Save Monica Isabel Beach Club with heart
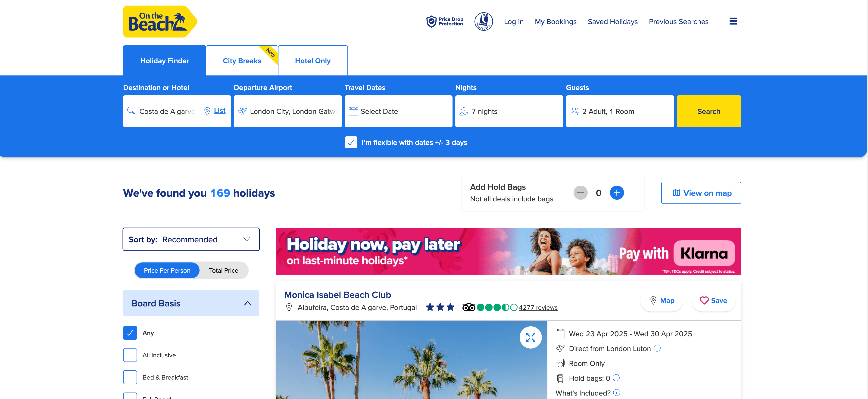 [713, 300]
